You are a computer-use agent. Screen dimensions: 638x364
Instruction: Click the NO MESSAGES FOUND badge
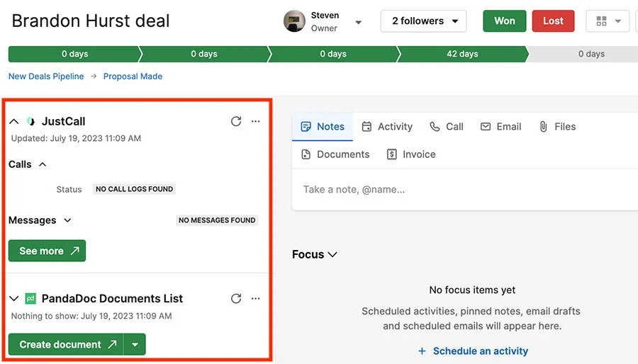click(x=217, y=220)
